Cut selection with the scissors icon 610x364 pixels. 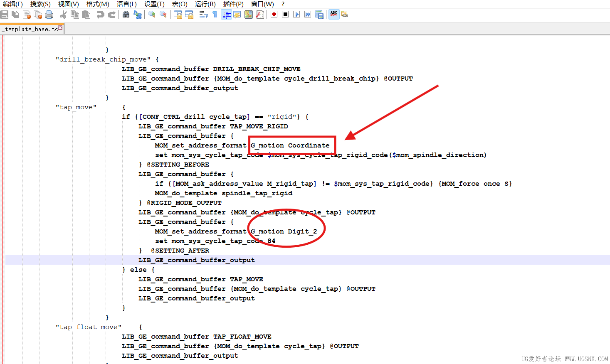pyautogui.click(x=64, y=15)
